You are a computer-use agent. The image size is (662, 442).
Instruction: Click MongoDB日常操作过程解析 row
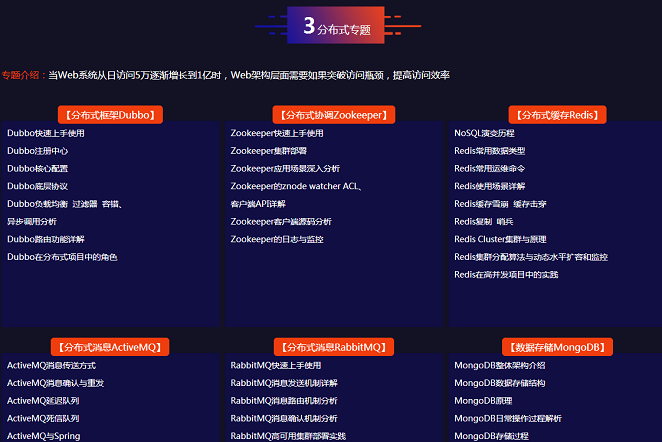[x=508, y=419]
